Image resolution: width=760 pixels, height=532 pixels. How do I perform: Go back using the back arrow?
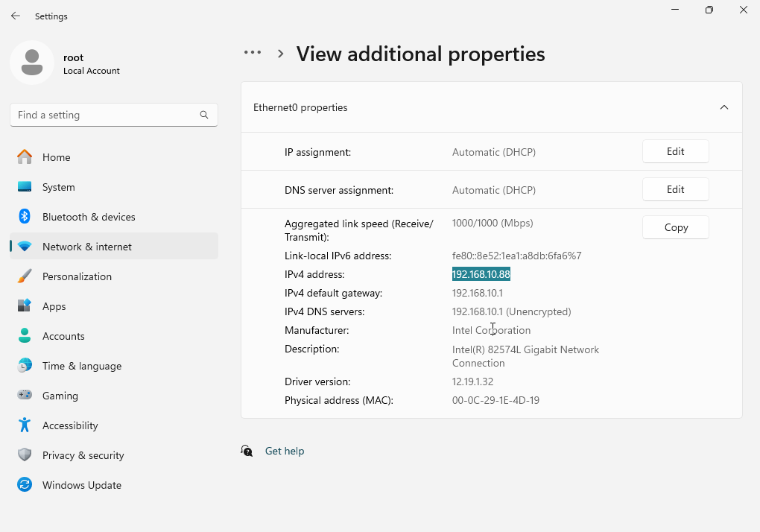(x=16, y=16)
